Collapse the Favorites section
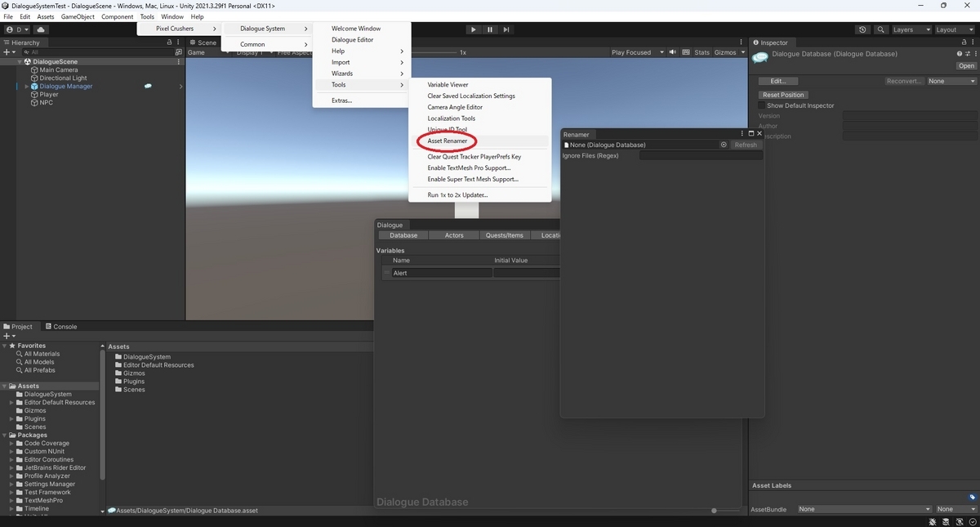 click(x=4, y=346)
